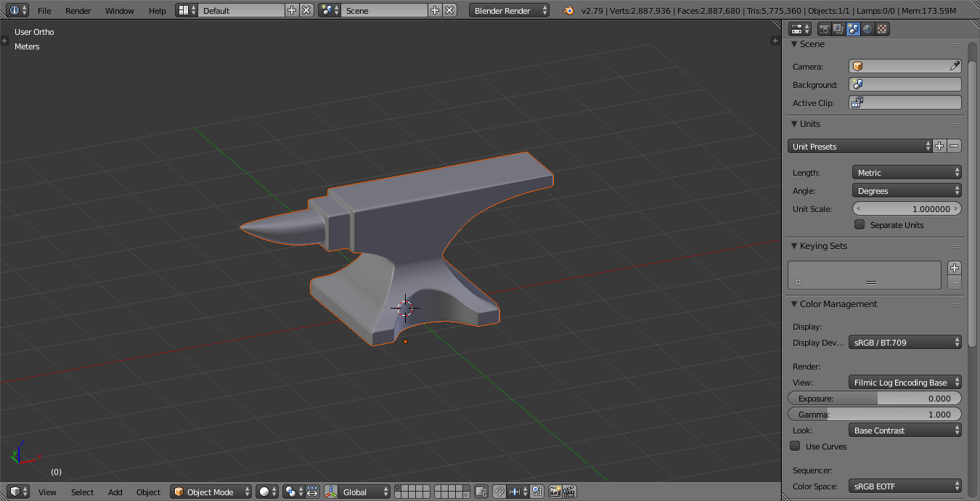Viewport: 980px width, 501px height.
Task: Enable Use Curves under Color Management
Action: coord(795,447)
